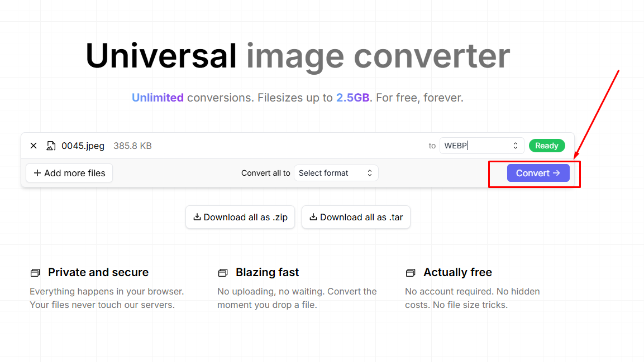Click Add more files
This screenshot has height=362, width=644.
click(69, 173)
